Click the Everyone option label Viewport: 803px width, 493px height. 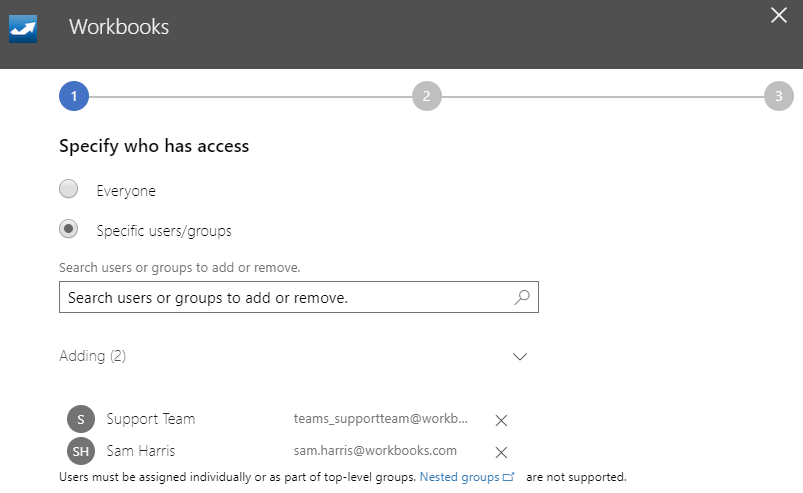point(126,191)
